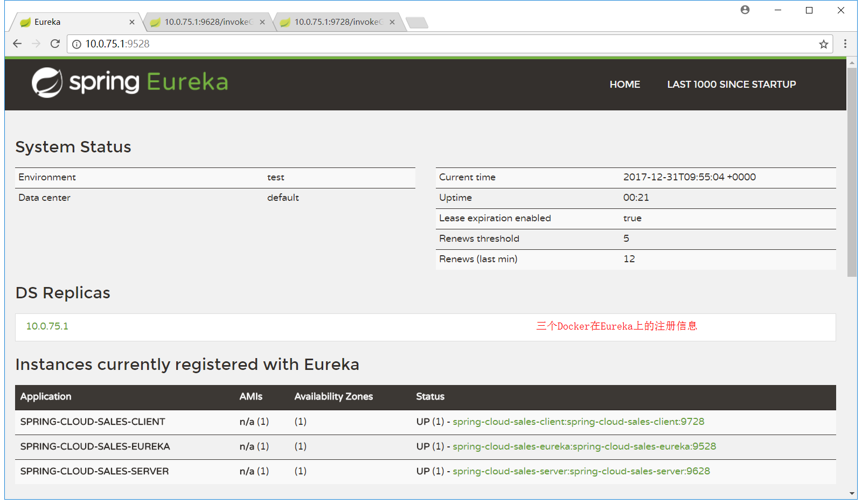This screenshot has width=862, height=504.
Task: Open the Chrome three-dot menu
Action: click(x=845, y=44)
